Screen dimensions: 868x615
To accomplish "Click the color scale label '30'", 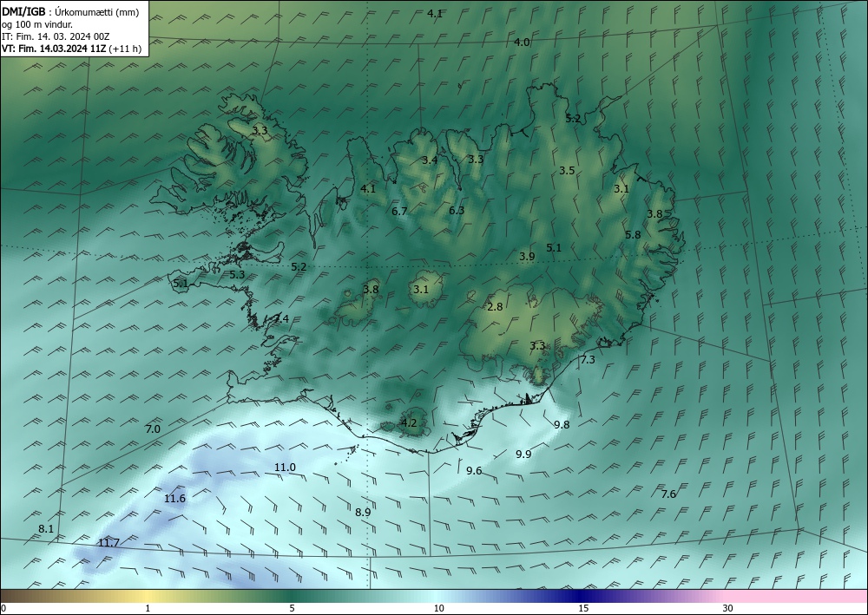I will [x=727, y=609].
